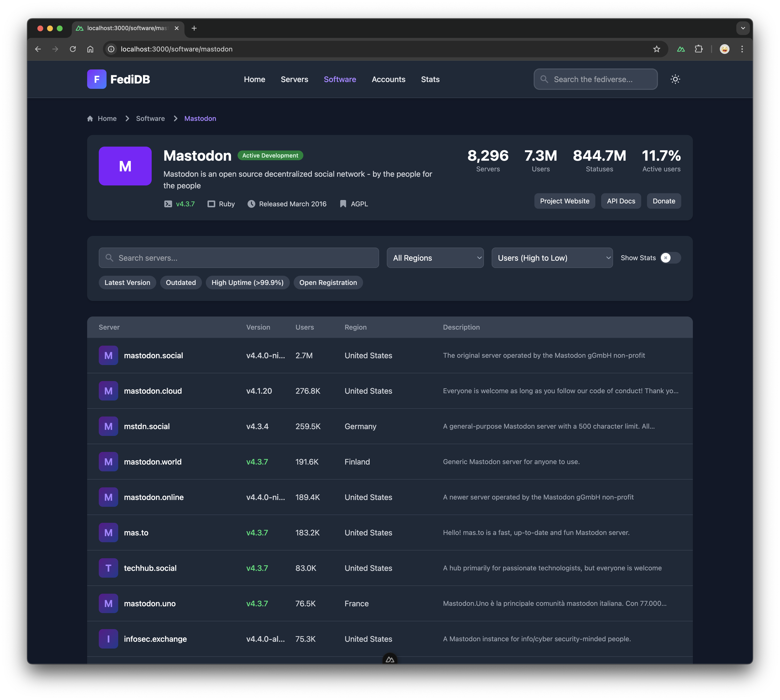This screenshot has width=780, height=700.
Task: Enable the Show Stats toggle
Action: point(670,258)
